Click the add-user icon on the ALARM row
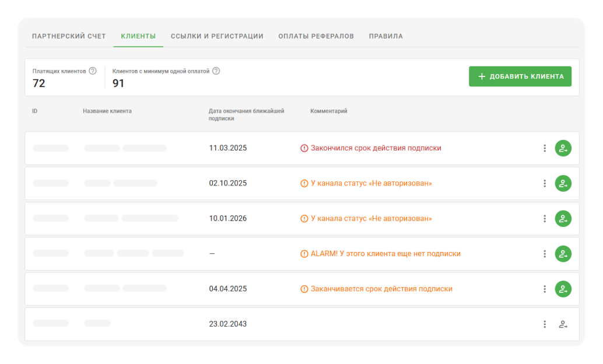Image resolution: width=603 pixels, height=364 pixels. [x=562, y=254]
